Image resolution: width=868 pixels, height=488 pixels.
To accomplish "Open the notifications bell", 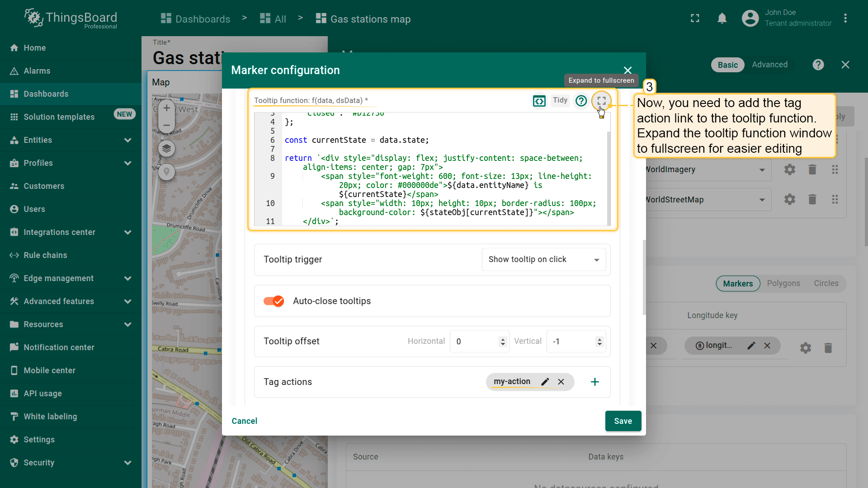I will point(722,19).
